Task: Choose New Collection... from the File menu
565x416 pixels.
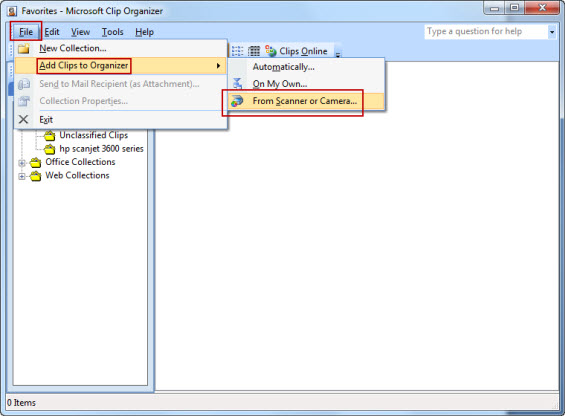Action: (x=121, y=48)
